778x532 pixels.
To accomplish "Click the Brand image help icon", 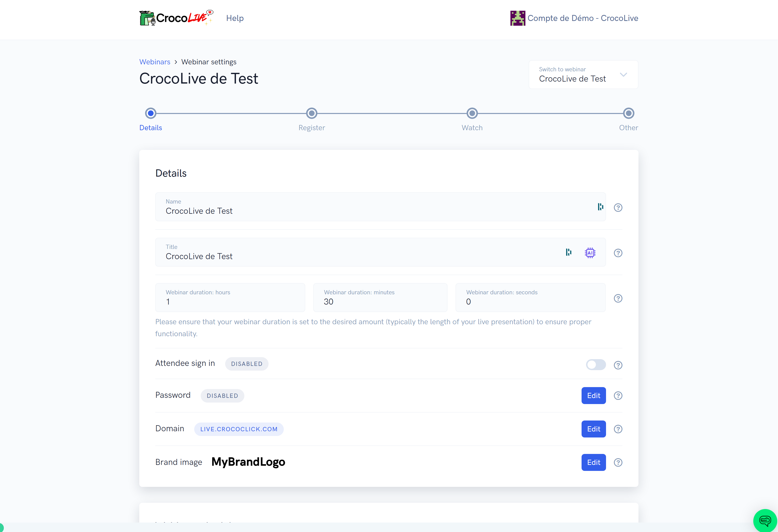I will point(618,462).
